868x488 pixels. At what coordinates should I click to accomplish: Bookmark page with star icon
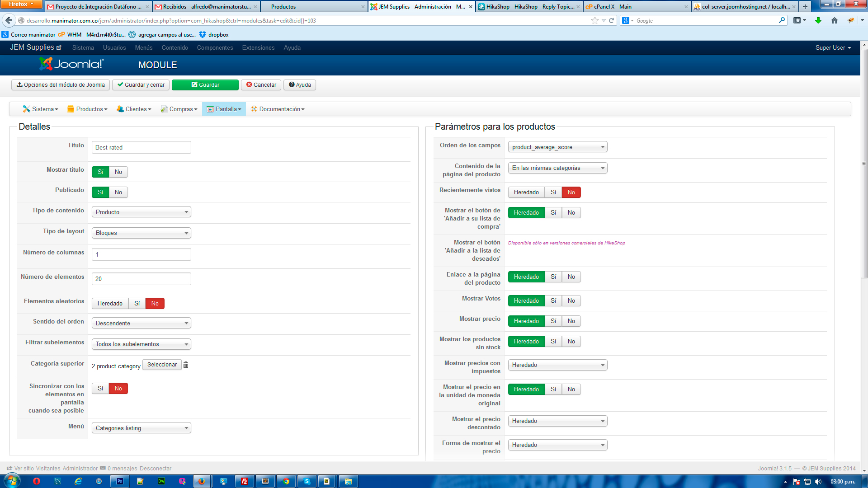coord(594,20)
